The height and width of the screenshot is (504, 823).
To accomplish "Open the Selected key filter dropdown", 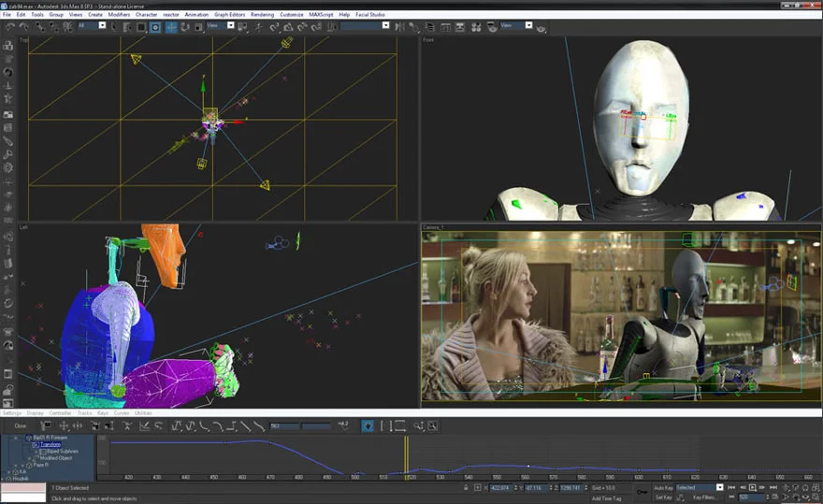I will pyautogui.click(x=700, y=488).
